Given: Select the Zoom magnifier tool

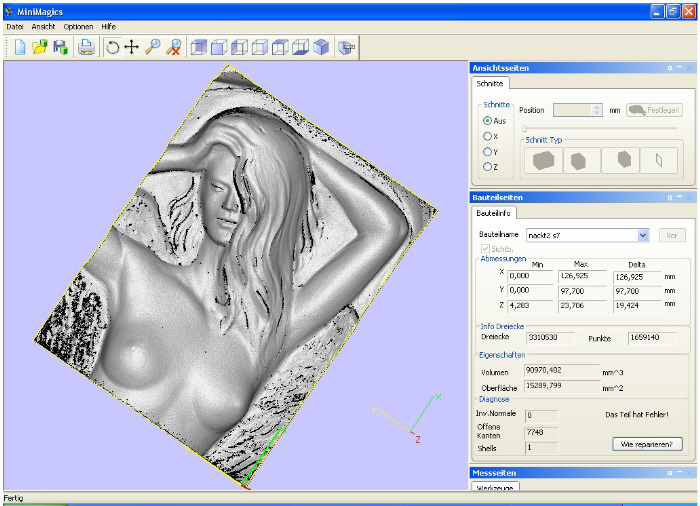Looking at the screenshot, I should tap(153, 47).
